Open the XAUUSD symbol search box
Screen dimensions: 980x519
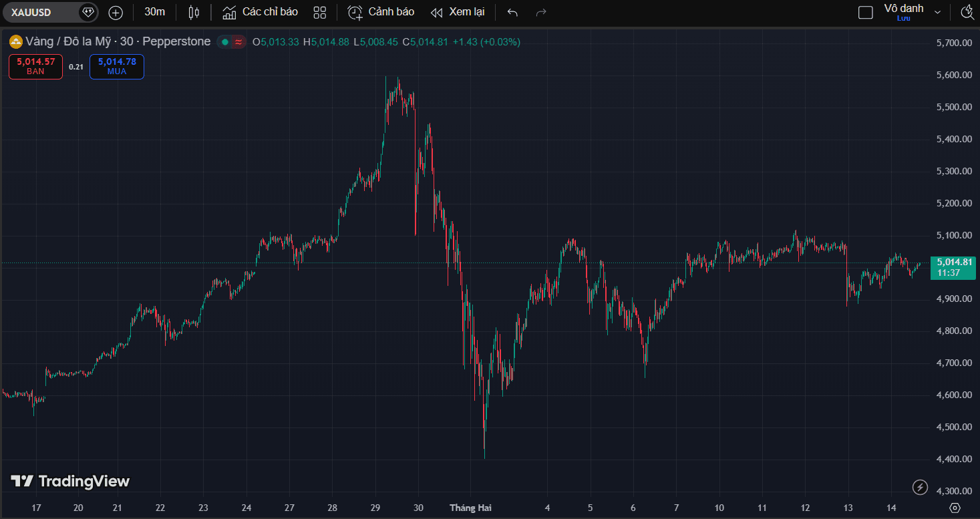[x=40, y=12]
